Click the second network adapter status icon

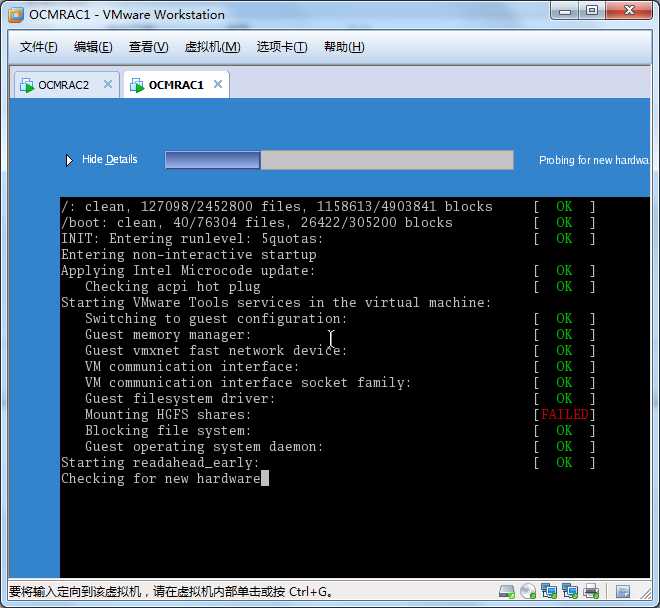[570, 591]
